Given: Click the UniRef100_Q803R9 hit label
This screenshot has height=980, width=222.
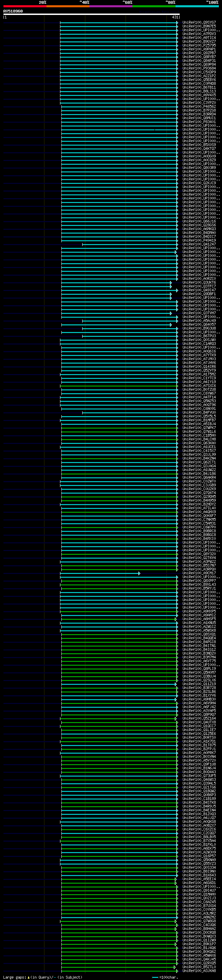Looking at the screenshot, I should click(x=199, y=168).
